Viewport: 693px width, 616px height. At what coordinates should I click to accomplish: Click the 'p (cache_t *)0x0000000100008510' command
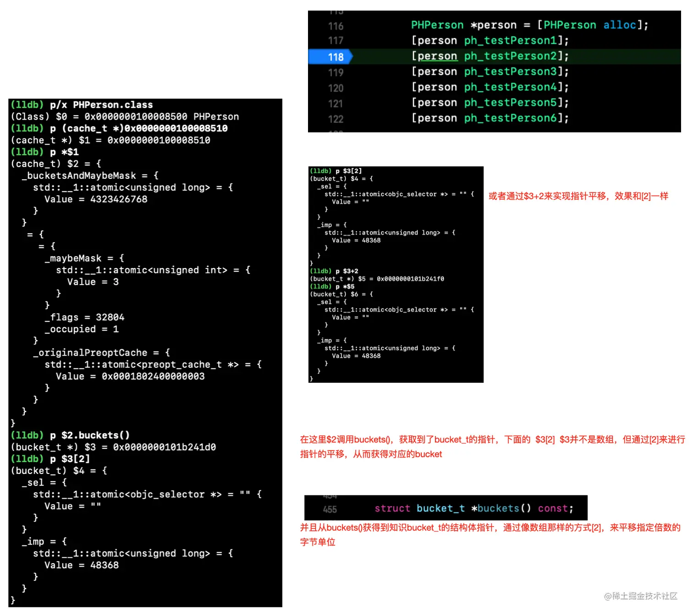click(x=139, y=128)
